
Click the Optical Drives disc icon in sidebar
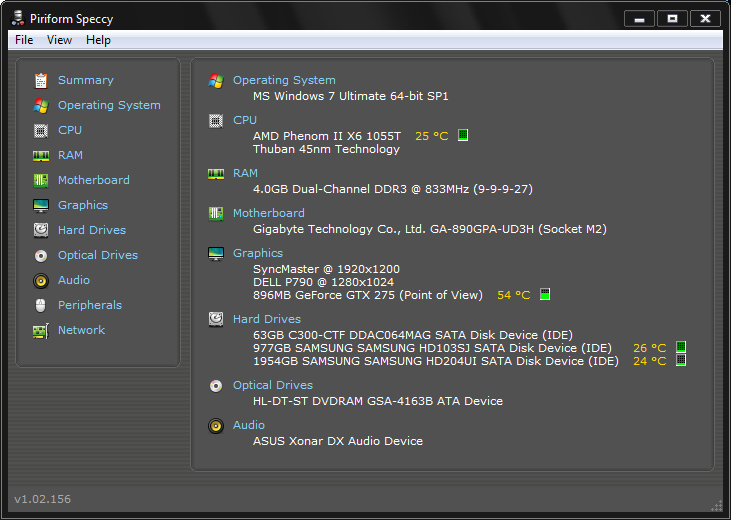(41, 256)
